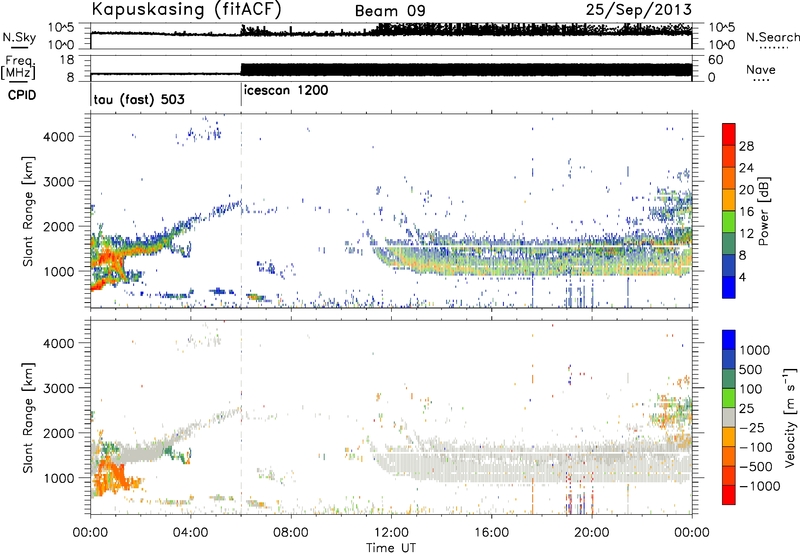This screenshot has width=800, height=554.
Task: Click the 1000 value on the Velocity colorbar
Action: 755,350
